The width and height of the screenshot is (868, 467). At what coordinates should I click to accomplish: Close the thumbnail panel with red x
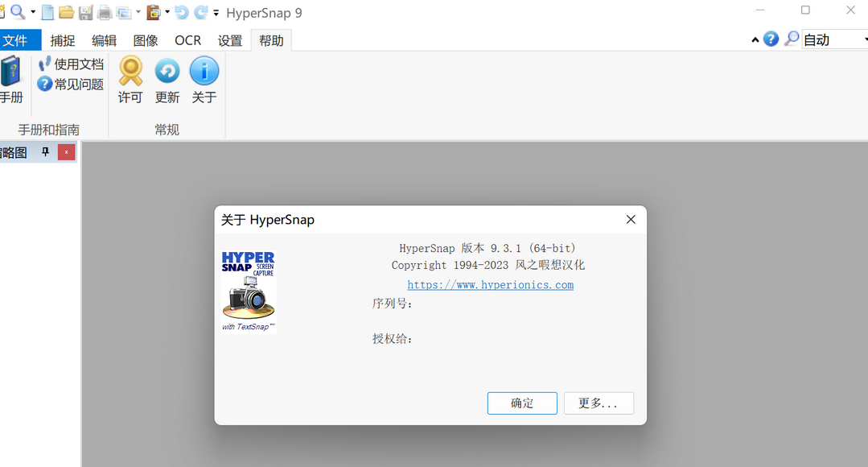pos(67,152)
